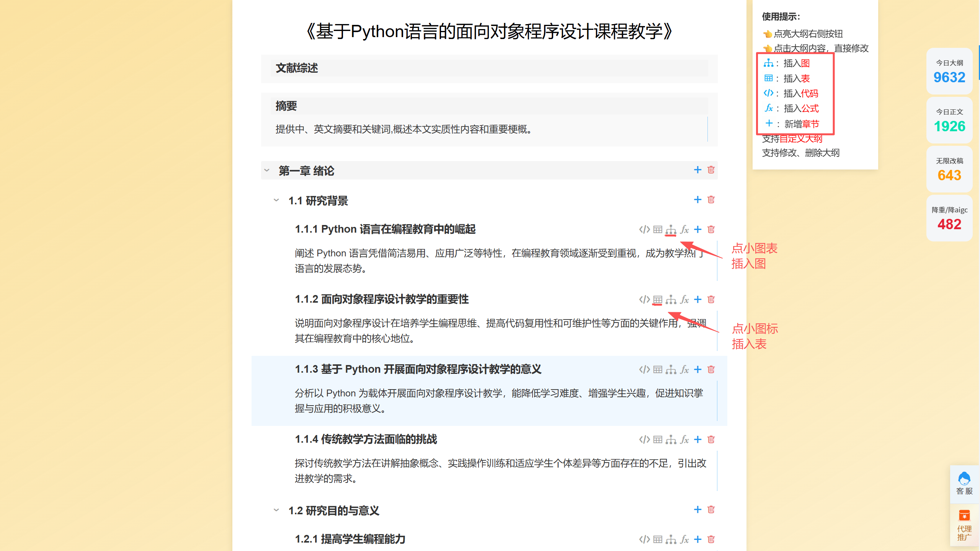Viewport: 980px width, 551px height.
Task: Delete section 1.1.4 with trash icon
Action: [x=711, y=440]
